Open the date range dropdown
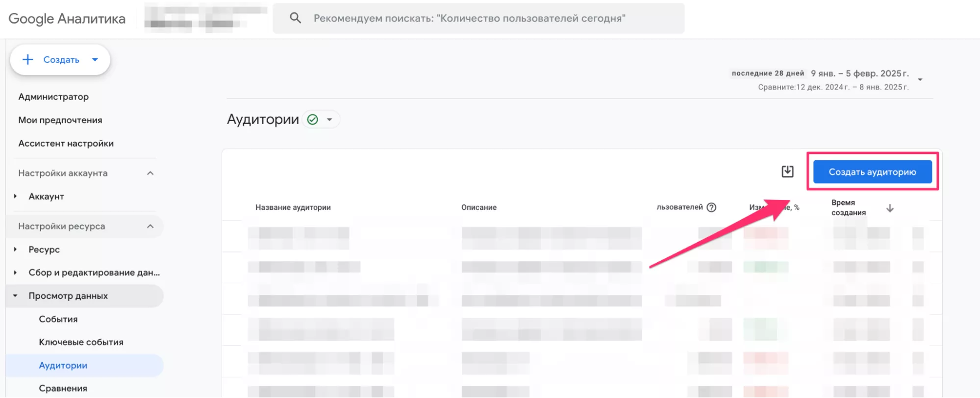 pyautogui.click(x=920, y=79)
